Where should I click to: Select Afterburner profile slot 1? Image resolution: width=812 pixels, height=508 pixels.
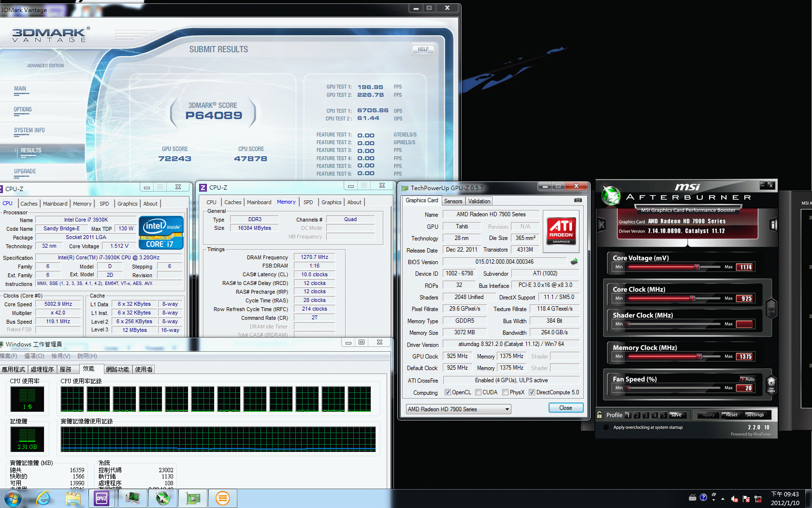click(628, 415)
